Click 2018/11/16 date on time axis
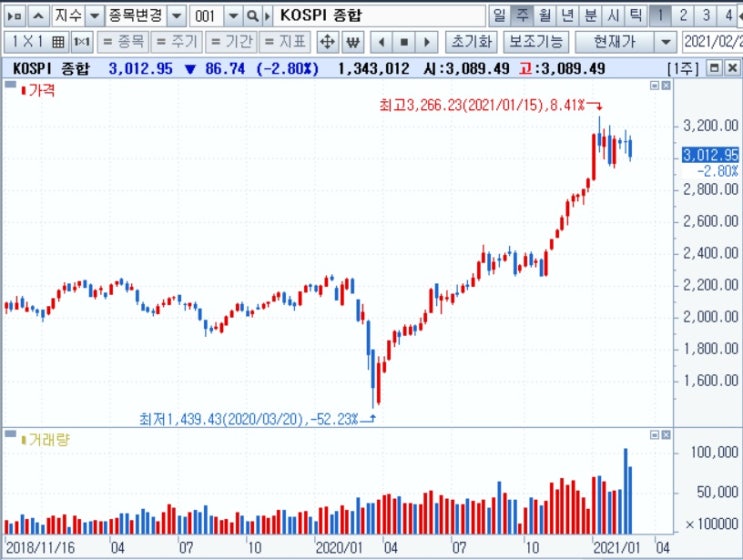Viewport: 743px width, 560px height. pos(40,548)
